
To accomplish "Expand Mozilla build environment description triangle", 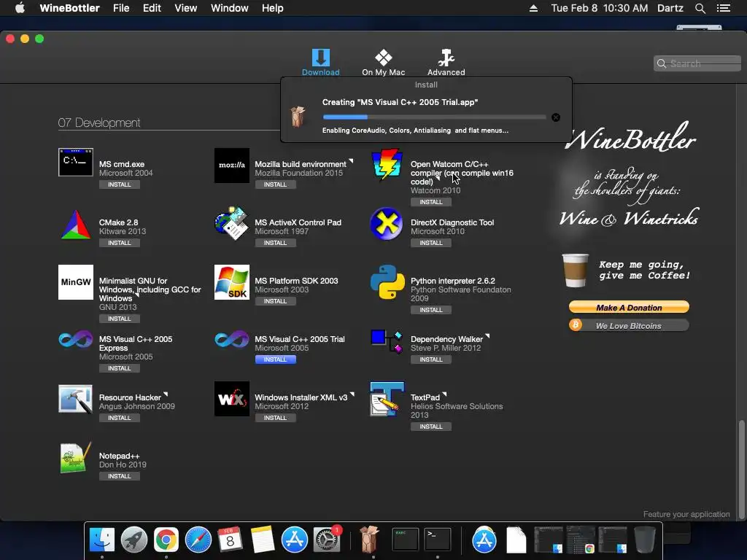I will point(351,161).
